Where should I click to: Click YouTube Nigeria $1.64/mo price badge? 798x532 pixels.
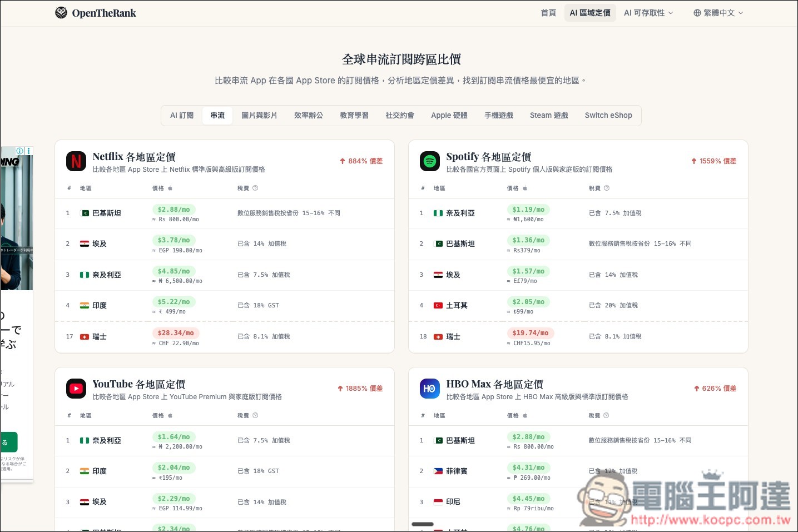pyautogui.click(x=174, y=437)
